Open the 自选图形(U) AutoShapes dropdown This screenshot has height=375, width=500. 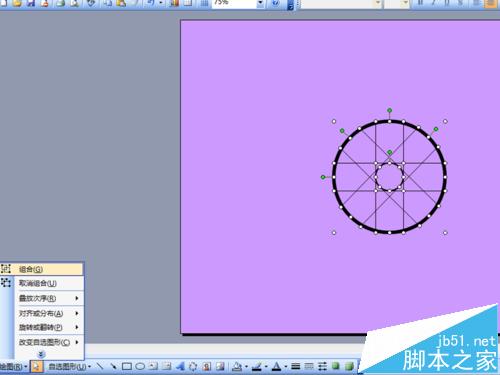click(69, 367)
